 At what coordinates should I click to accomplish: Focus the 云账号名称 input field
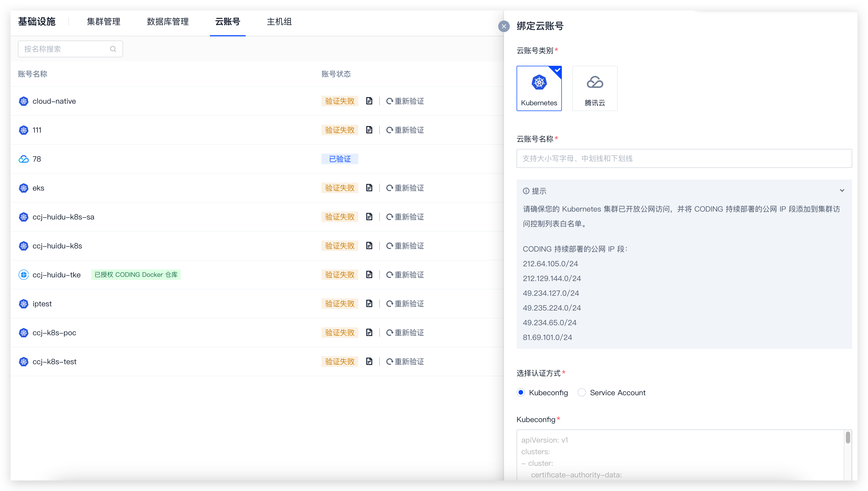click(x=684, y=158)
